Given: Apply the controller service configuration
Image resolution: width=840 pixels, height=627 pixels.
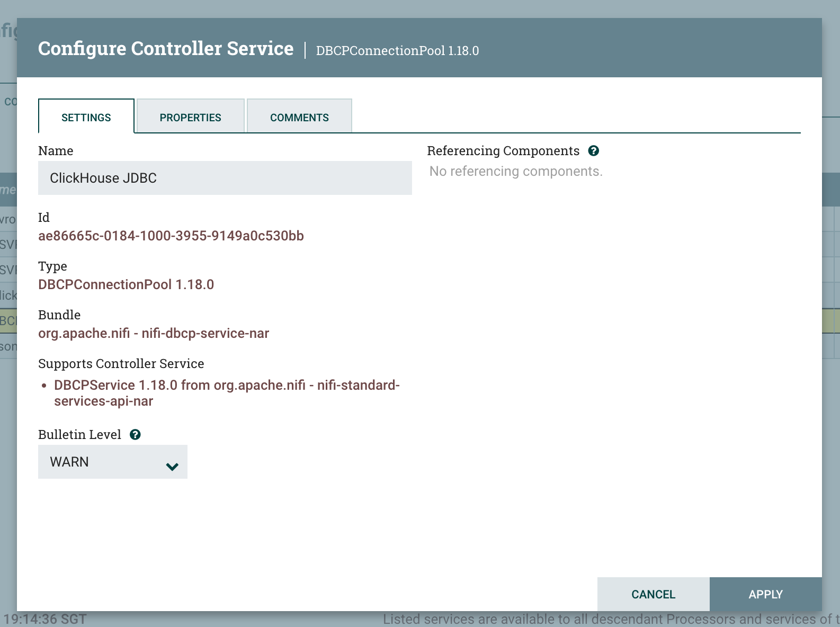Looking at the screenshot, I should pos(765,594).
